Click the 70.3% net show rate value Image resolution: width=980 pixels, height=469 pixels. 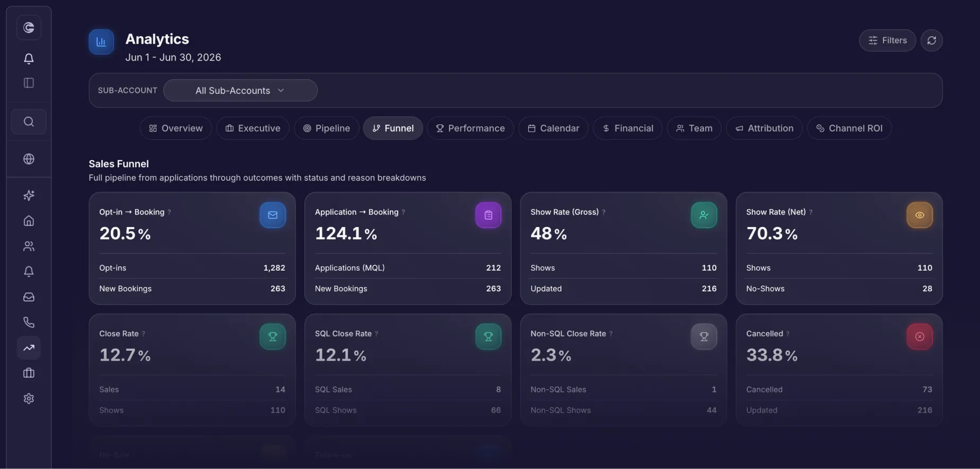(x=772, y=233)
